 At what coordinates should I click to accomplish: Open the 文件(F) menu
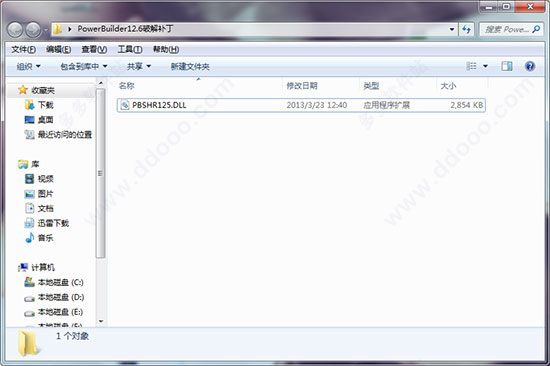click(x=23, y=49)
